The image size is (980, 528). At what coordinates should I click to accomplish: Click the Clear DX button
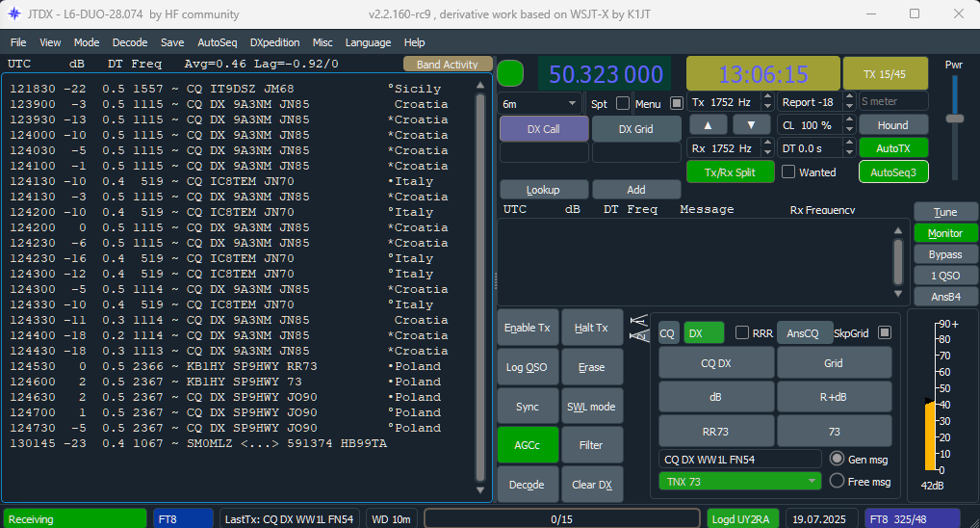tap(591, 485)
